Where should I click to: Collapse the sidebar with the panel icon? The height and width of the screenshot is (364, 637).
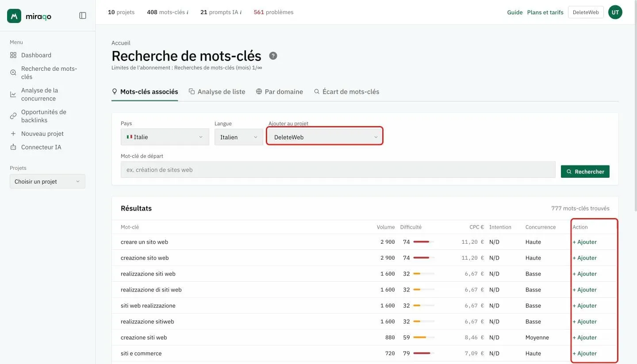83,15
